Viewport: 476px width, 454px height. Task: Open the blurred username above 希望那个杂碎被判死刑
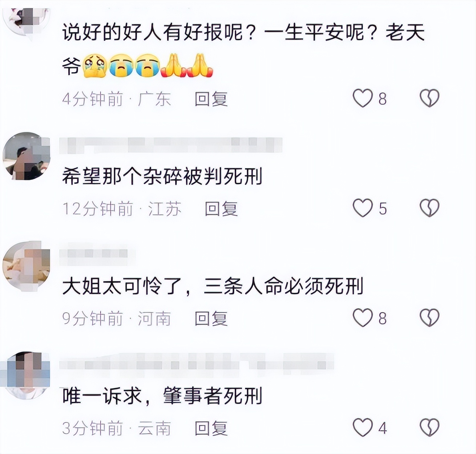171,145
